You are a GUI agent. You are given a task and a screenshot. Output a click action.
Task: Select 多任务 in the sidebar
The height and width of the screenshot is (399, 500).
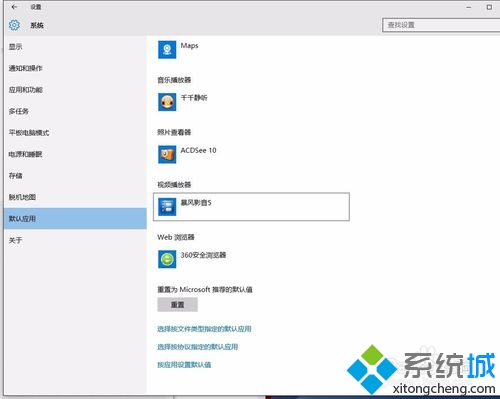(x=75, y=111)
